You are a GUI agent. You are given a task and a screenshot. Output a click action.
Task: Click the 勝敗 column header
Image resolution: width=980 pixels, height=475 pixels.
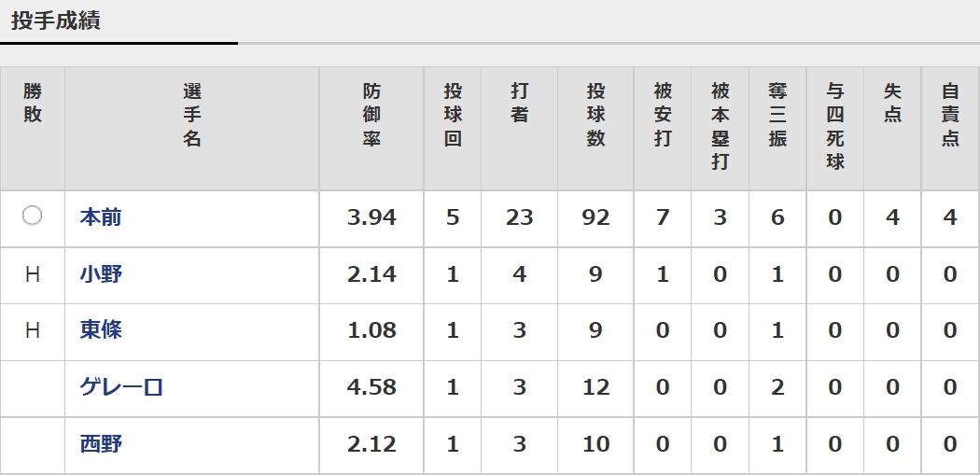point(33,104)
